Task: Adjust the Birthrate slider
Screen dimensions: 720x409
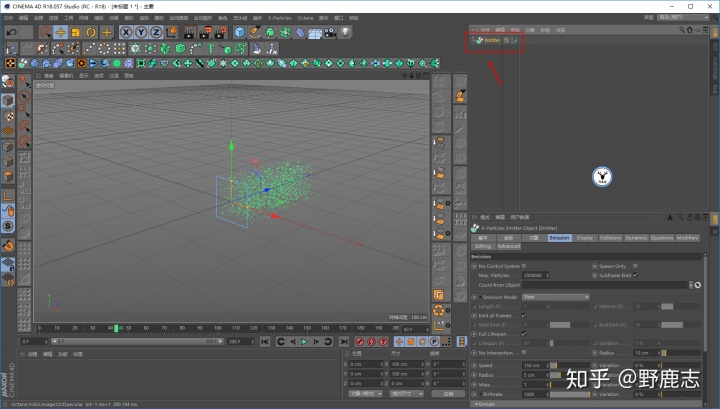Action: click(570, 394)
